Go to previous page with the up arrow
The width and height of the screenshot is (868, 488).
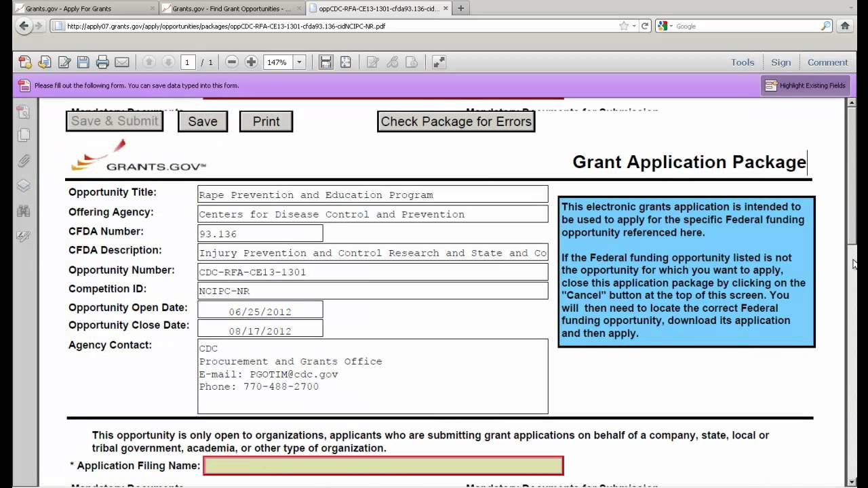coord(149,62)
